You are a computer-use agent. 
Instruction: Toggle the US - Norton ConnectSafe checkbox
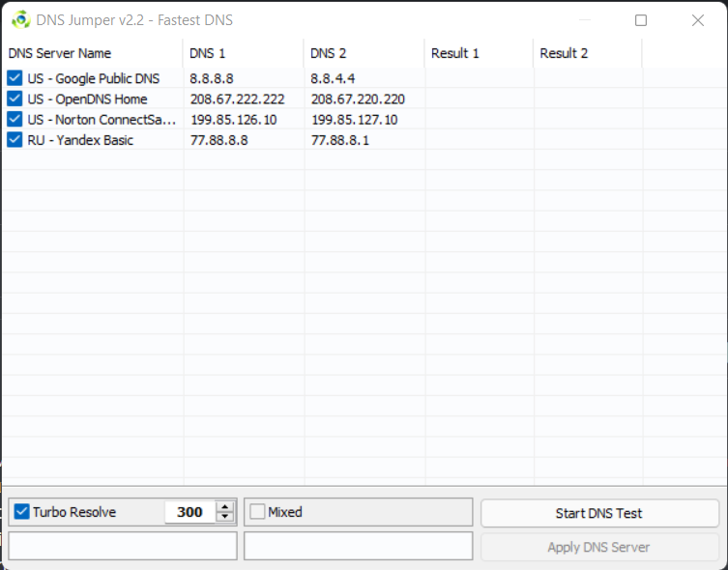click(x=15, y=119)
